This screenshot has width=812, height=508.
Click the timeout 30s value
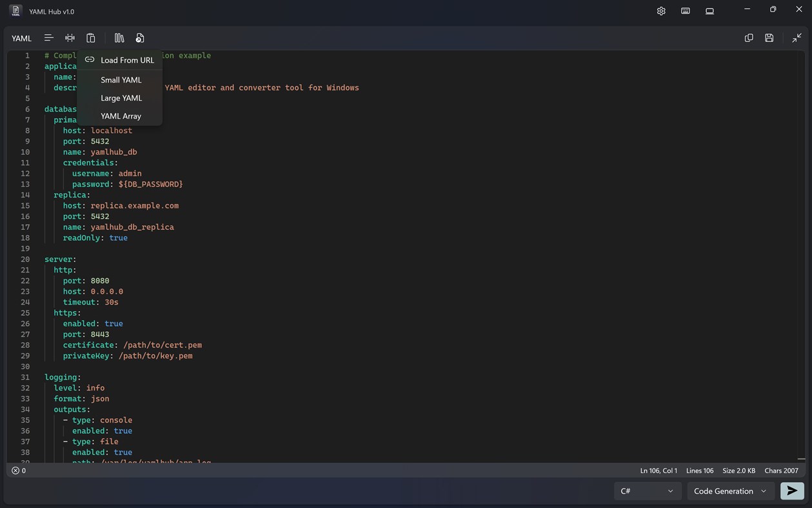point(112,302)
